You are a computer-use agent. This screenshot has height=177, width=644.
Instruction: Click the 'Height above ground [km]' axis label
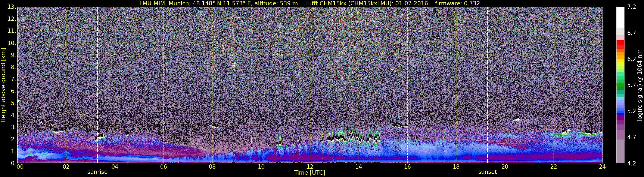[3, 85]
